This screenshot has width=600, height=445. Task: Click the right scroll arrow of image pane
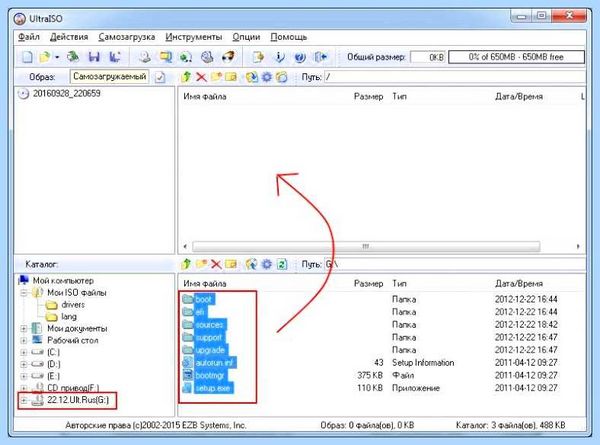[x=578, y=246]
